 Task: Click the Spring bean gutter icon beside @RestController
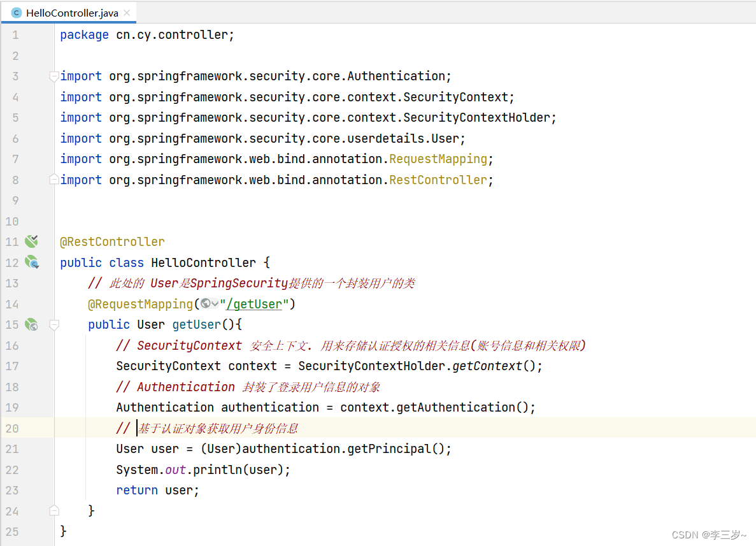pos(31,241)
